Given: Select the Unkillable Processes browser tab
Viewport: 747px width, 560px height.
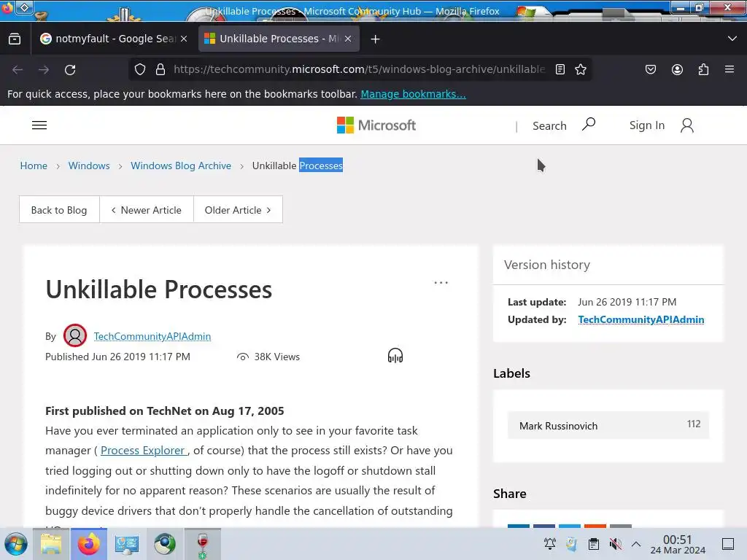Looking at the screenshot, I should [279, 39].
